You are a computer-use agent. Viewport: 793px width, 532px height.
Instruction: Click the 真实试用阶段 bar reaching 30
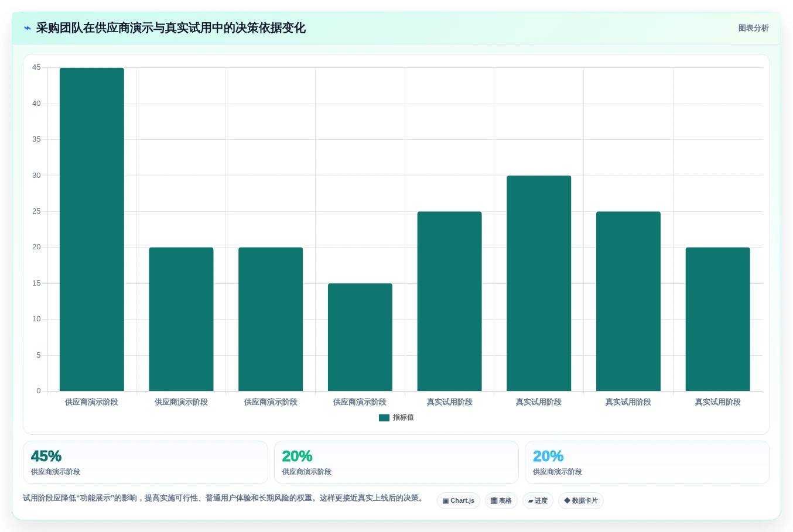coord(539,283)
